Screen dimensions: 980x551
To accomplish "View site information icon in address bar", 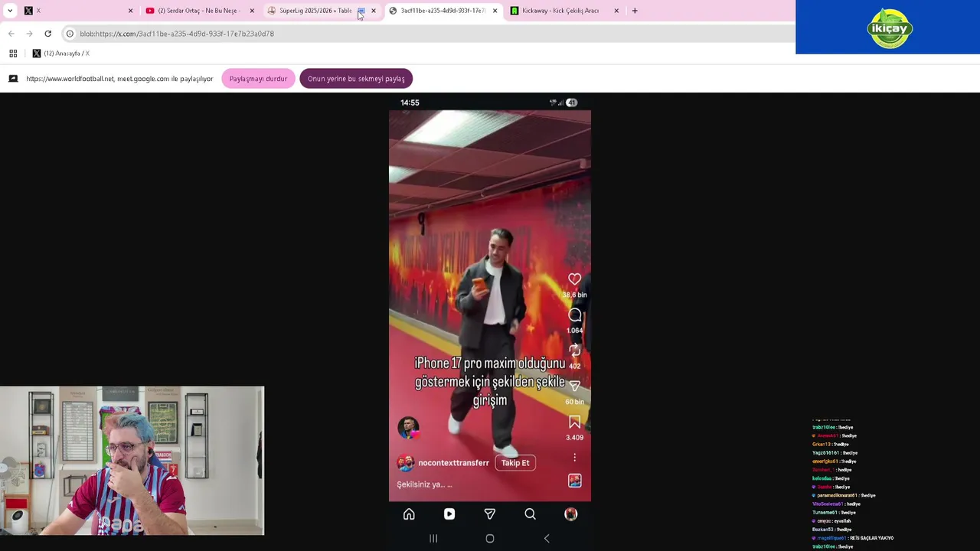I will (70, 34).
